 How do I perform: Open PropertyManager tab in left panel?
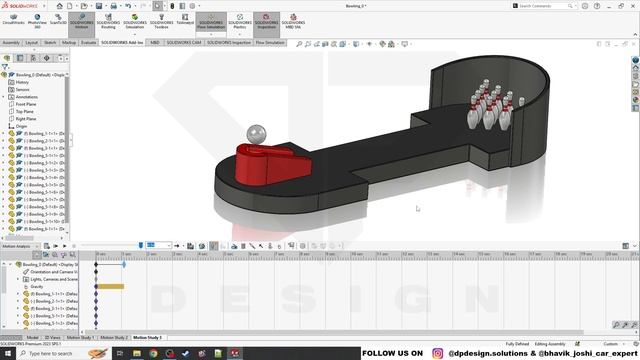(x=20, y=58)
